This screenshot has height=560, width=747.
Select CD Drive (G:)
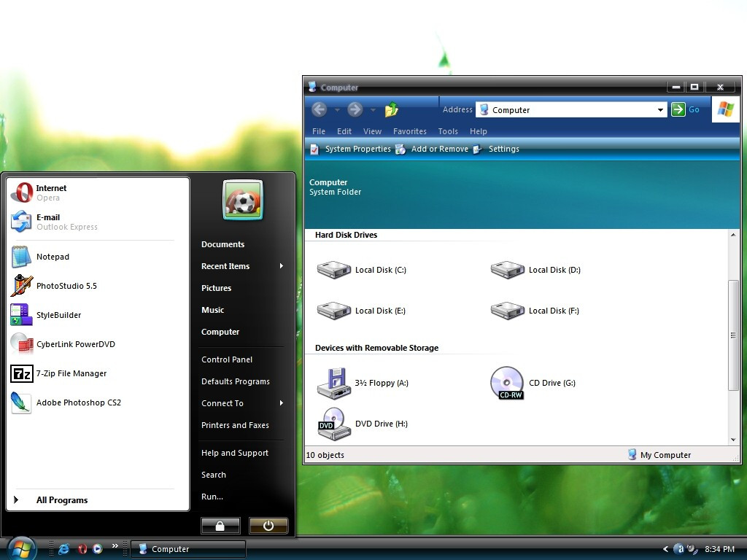click(x=533, y=383)
